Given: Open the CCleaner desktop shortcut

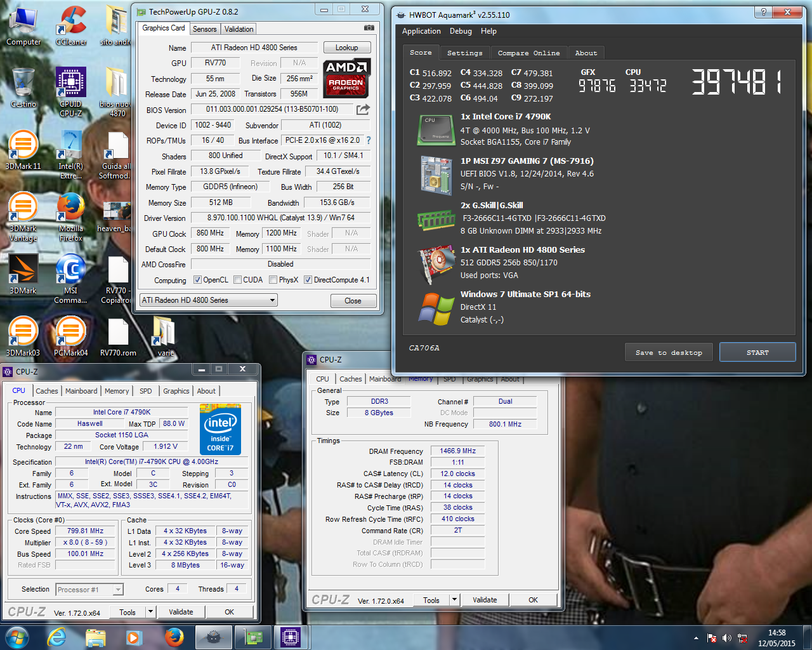Looking at the screenshot, I should click(x=71, y=25).
